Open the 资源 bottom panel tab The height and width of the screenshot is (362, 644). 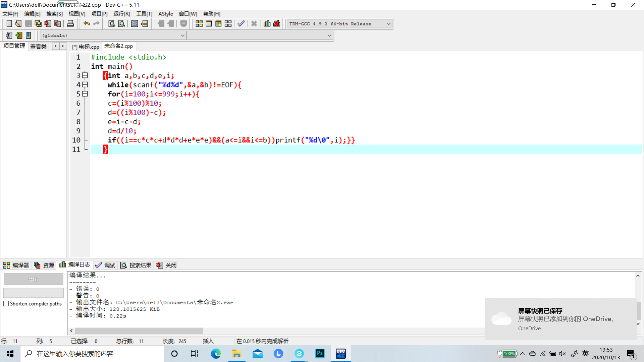point(44,265)
